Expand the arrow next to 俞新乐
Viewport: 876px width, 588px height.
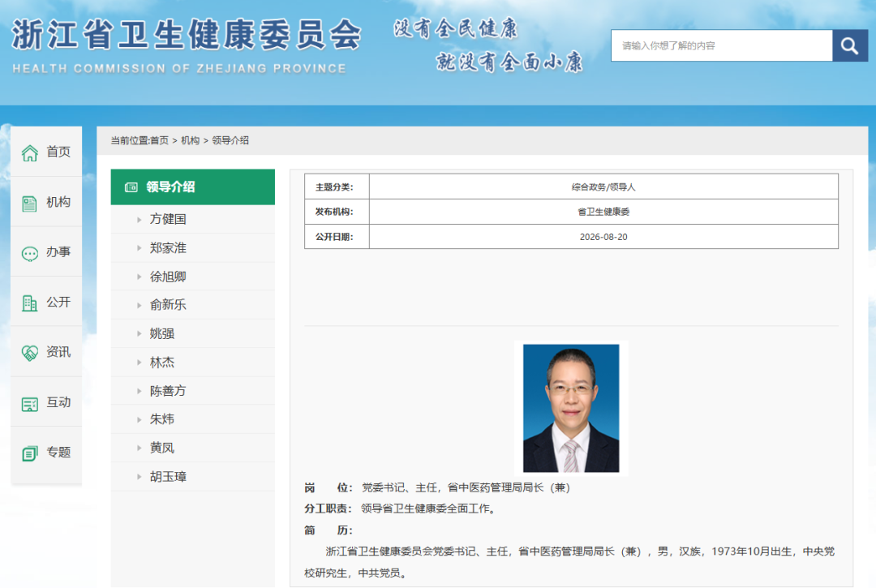pyautogui.click(x=140, y=305)
